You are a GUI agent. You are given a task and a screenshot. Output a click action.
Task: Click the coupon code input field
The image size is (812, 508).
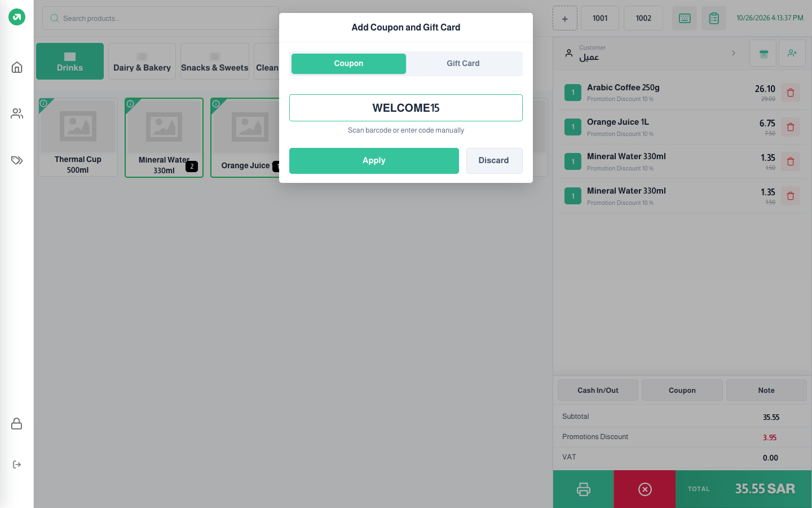point(406,108)
